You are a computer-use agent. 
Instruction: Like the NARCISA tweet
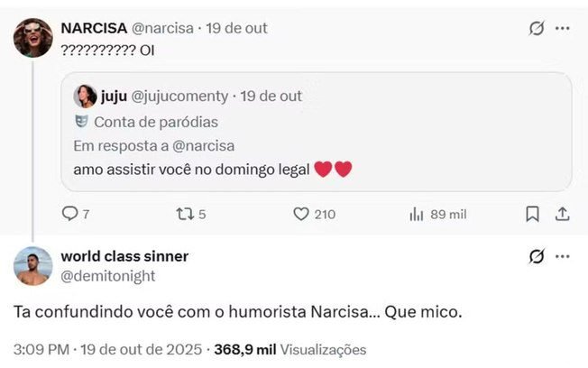click(x=302, y=214)
